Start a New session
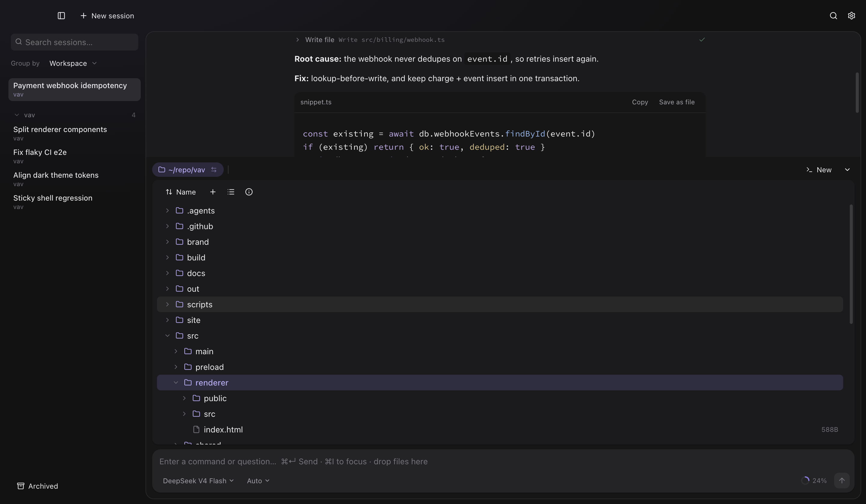This screenshot has width=866, height=504. [107, 16]
